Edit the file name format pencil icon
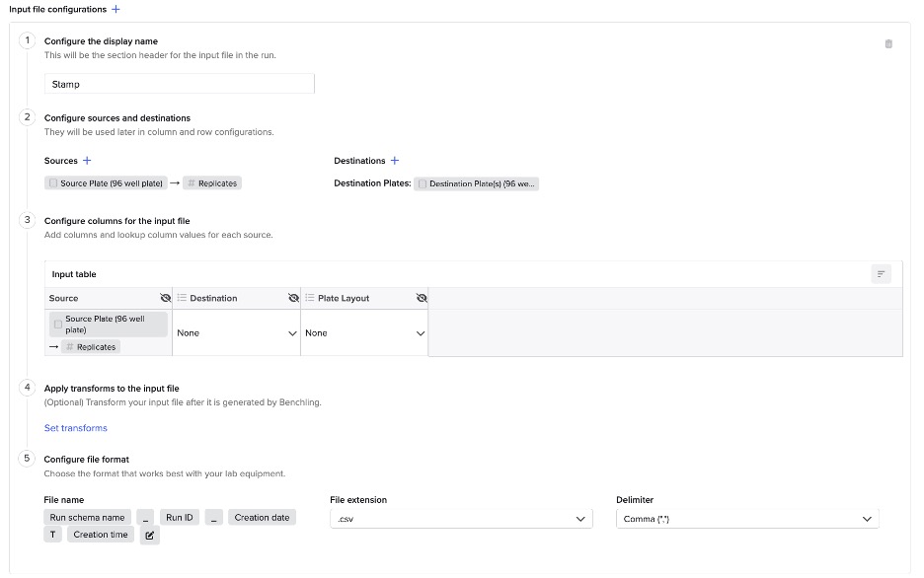Image resolution: width=924 pixels, height=578 pixels. click(x=149, y=536)
